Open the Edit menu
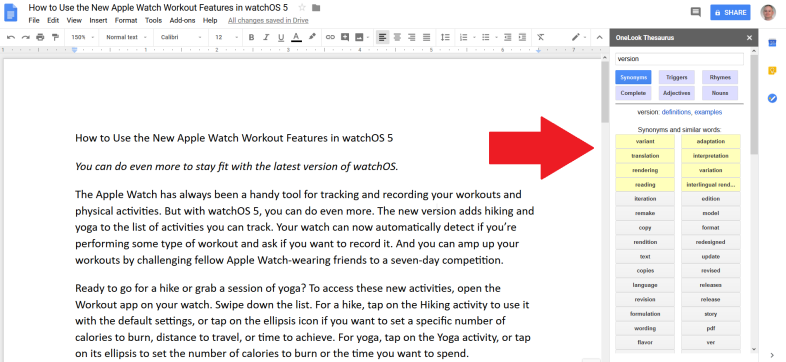 [x=53, y=21]
